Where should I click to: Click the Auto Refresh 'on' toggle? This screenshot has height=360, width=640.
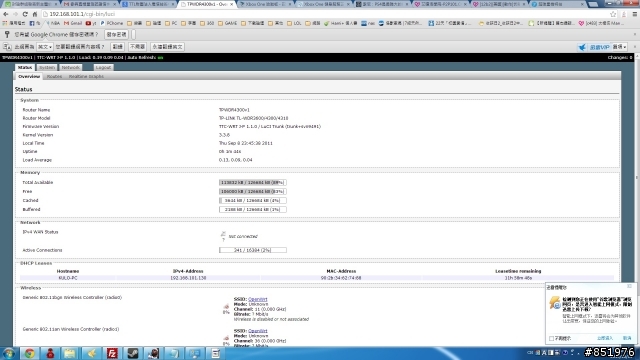160,58
